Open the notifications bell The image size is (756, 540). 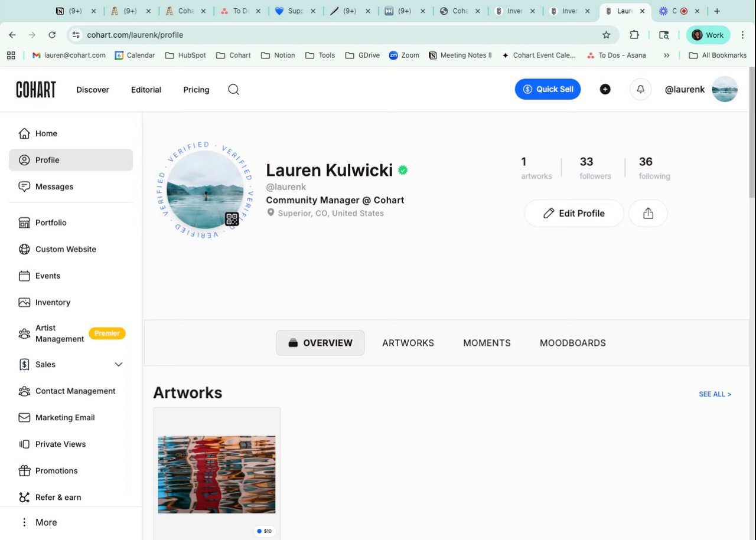pyautogui.click(x=640, y=89)
